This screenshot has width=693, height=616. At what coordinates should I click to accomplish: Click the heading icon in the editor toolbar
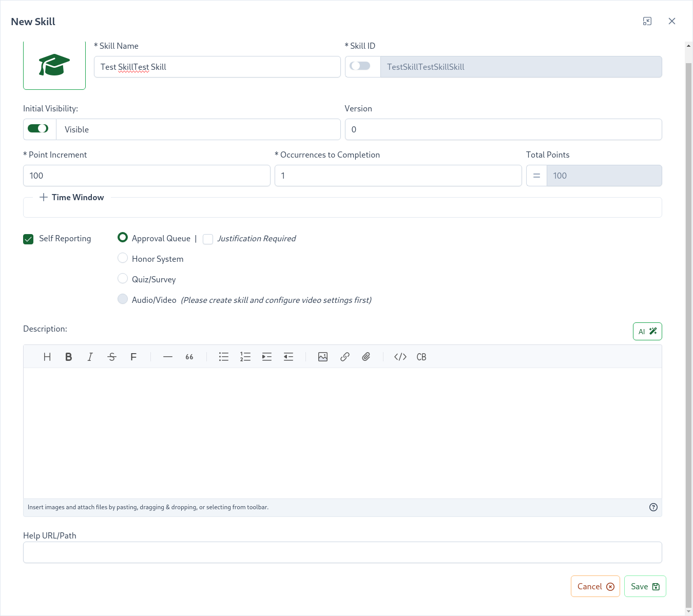coord(47,356)
